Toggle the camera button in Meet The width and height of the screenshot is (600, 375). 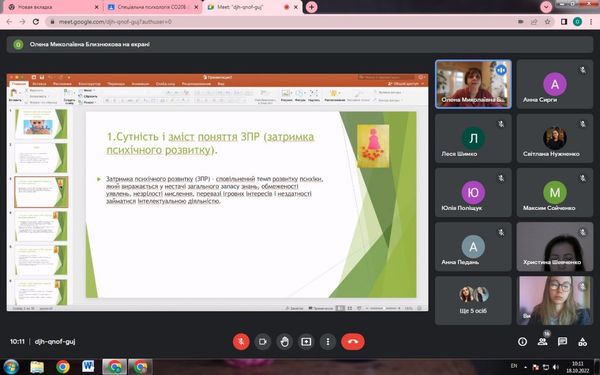tap(262, 342)
